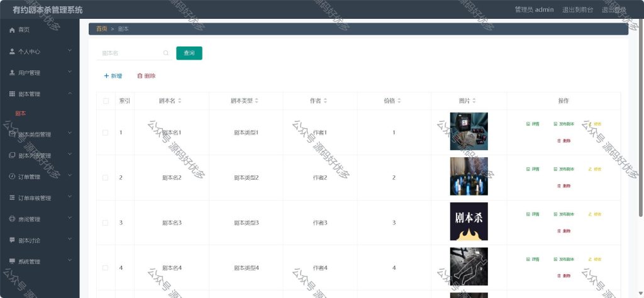644x298 pixels.
Task: Tick the select-all checkbox in table header
Action: tap(106, 101)
